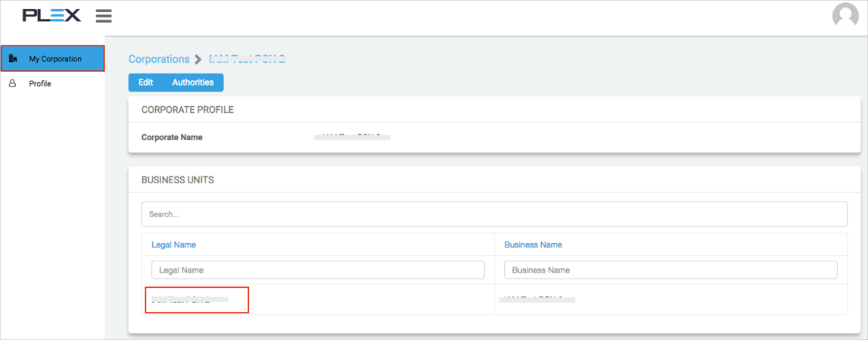Select the business name cell in first row
The image size is (868, 340).
pyautogui.click(x=537, y=300)
